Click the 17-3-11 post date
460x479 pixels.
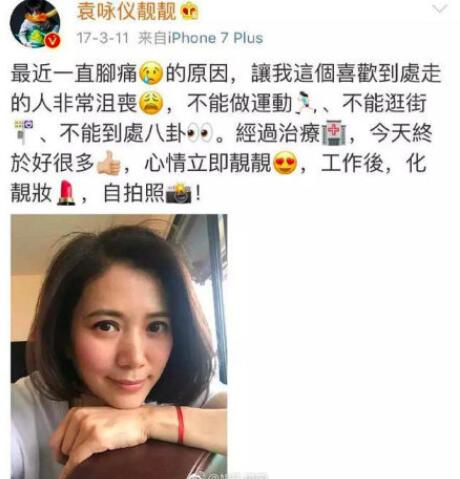(x=103, y=38)
